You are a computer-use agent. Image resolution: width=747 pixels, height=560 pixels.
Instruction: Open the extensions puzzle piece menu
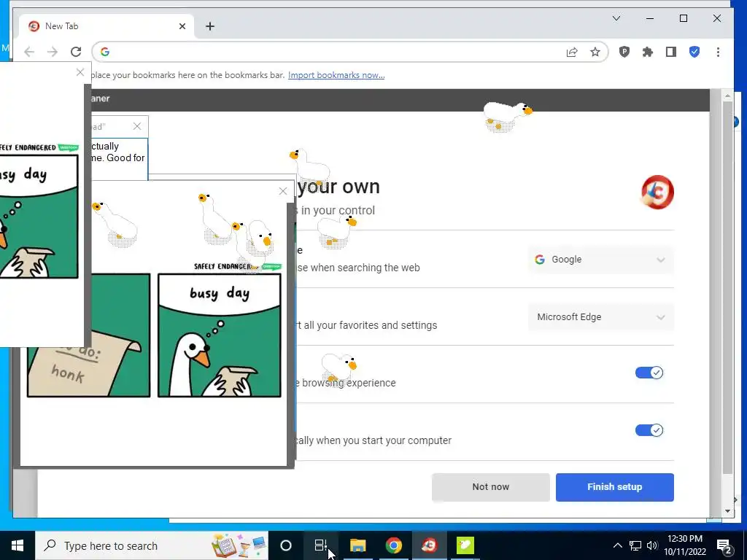coord(648,52)
